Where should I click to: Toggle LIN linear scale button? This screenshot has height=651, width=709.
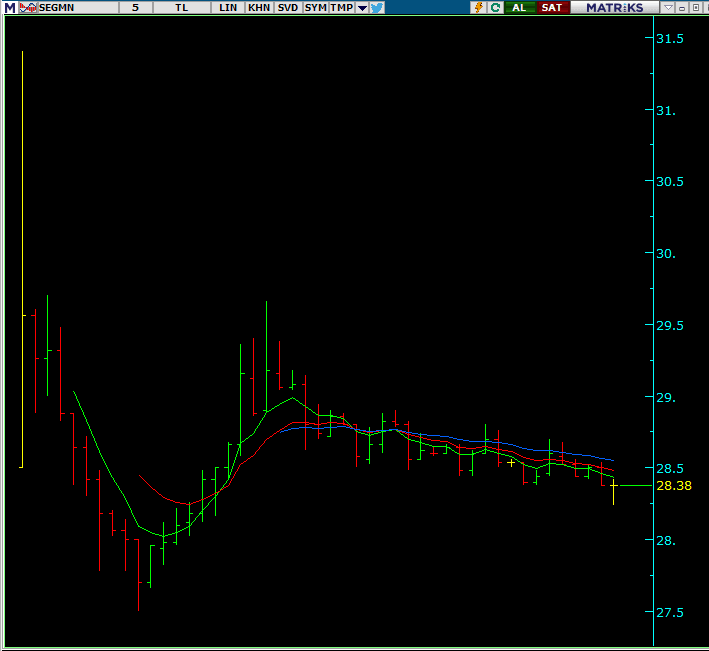click(228, 7)
